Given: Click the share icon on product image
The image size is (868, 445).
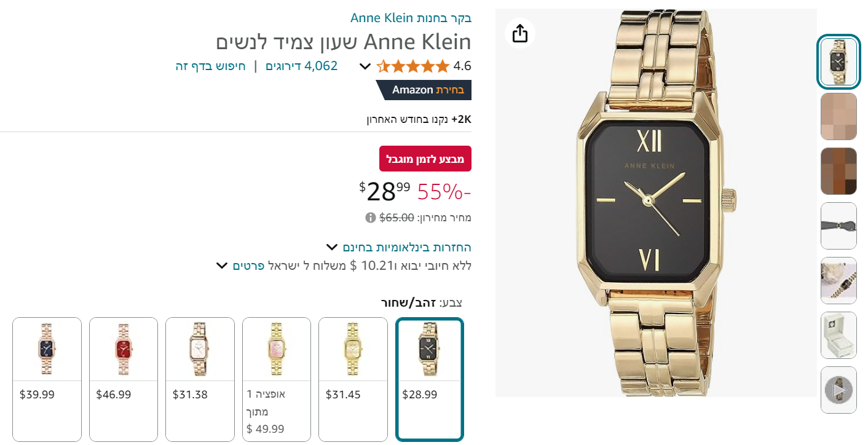Looking at the screenshot, I should click(520, 33).
